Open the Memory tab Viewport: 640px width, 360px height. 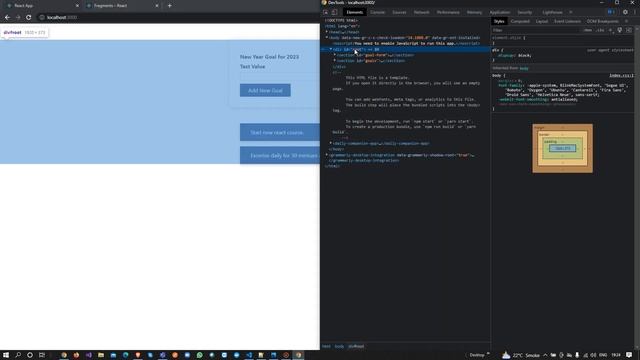tap(474, 12)
